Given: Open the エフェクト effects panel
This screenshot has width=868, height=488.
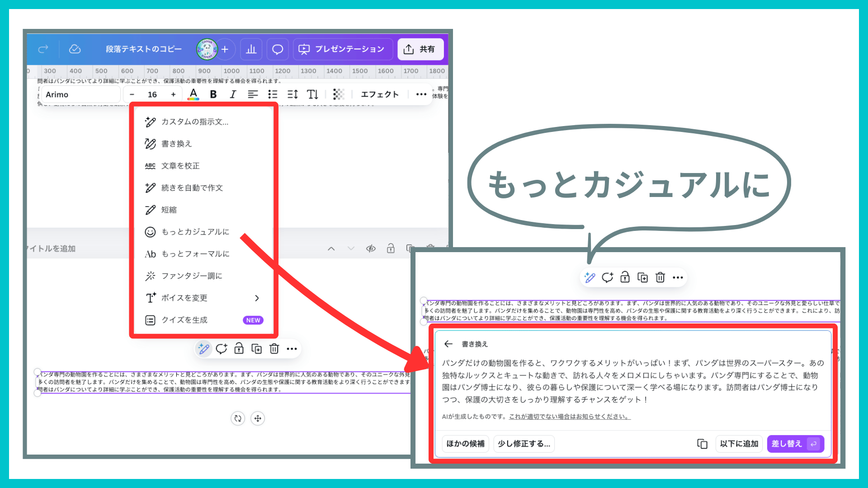Looking at the screenshot, I should (380, 94).
